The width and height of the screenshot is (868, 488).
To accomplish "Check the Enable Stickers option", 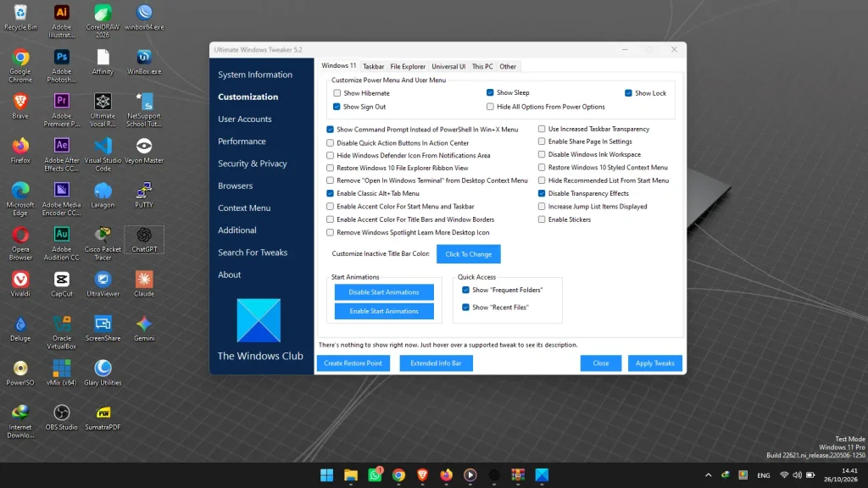I will point(542,219).
